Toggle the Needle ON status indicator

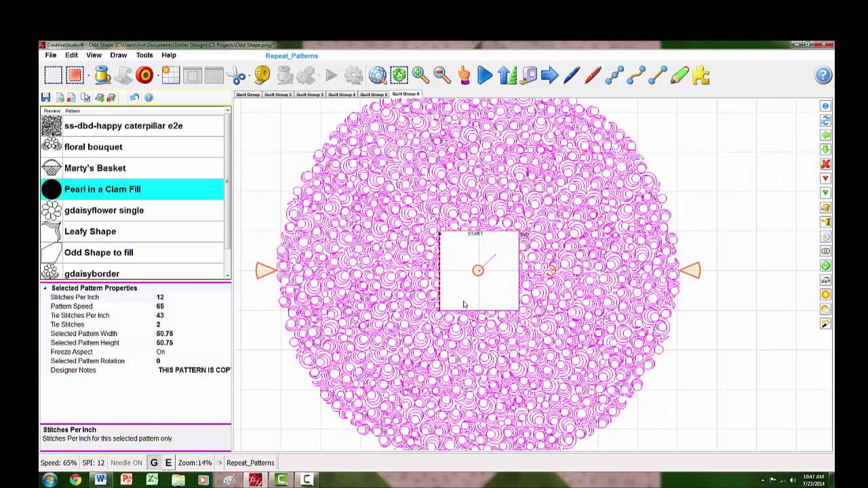(126, 463)
